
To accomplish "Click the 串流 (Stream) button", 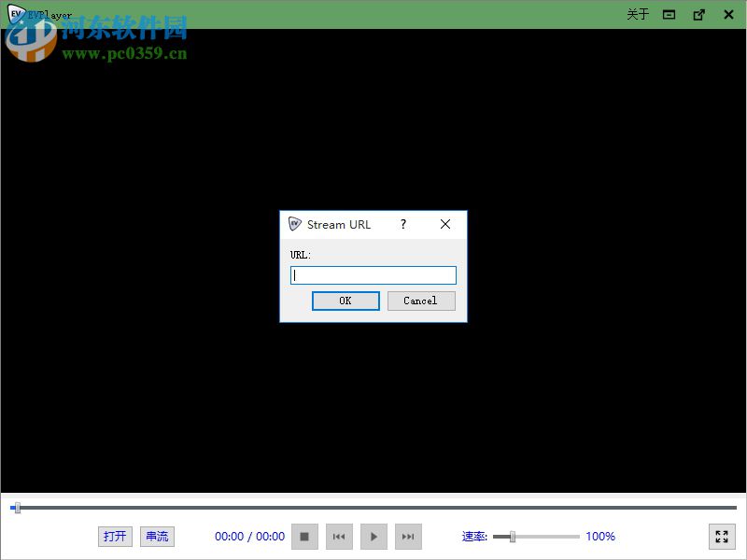I will (156, 536).
